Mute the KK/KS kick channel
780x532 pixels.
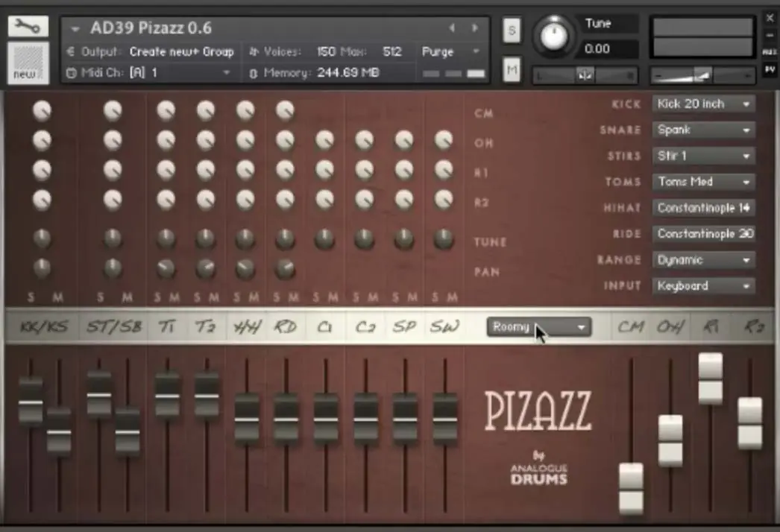click(x=57, y=297)
